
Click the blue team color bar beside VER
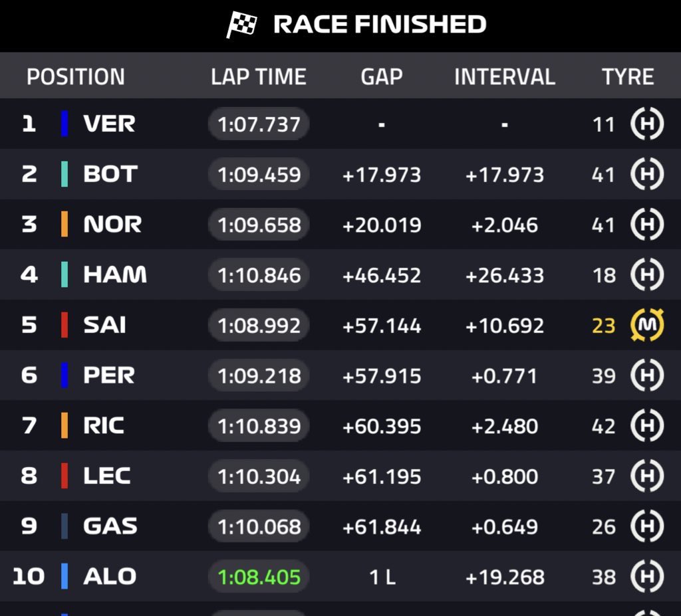65,124
